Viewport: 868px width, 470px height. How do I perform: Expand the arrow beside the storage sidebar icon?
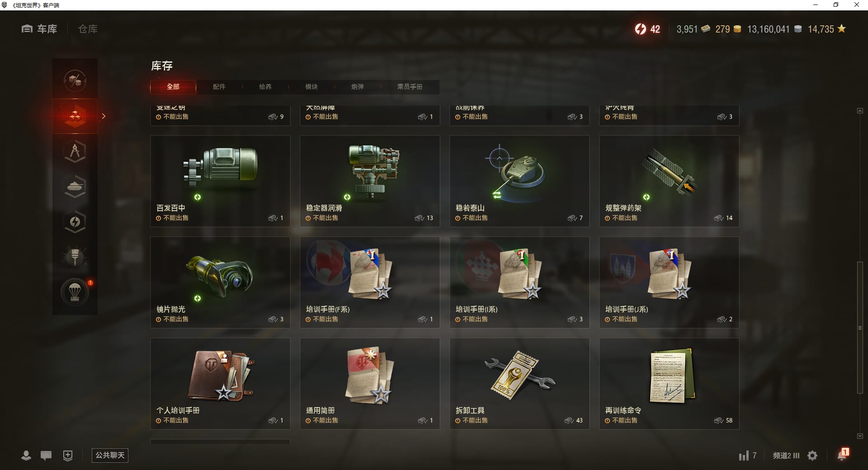[104, 116]
